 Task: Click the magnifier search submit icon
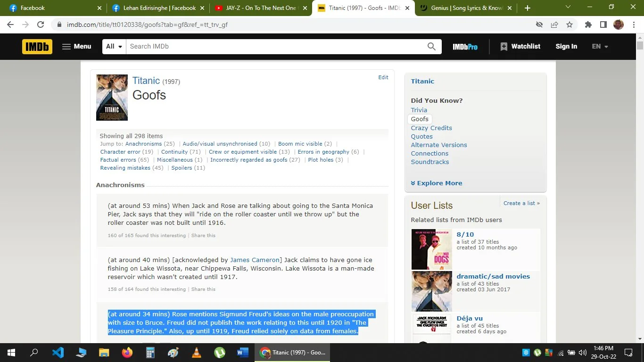coord(431,46)
